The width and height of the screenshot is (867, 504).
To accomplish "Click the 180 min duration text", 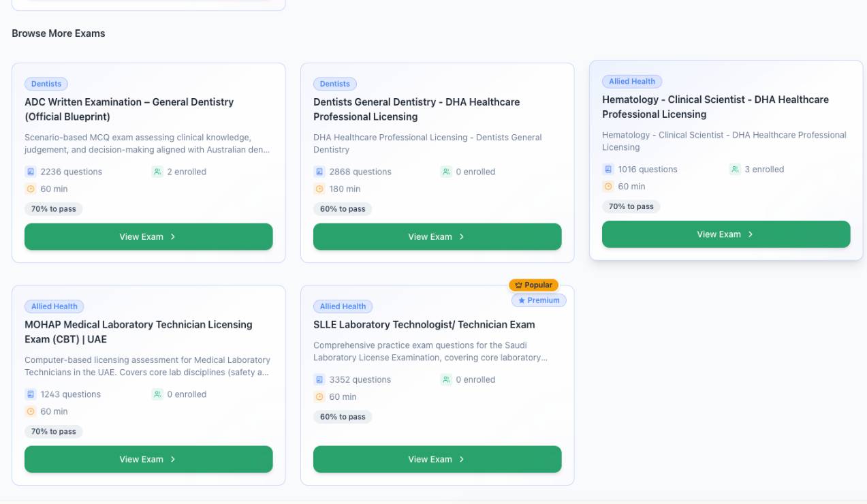I will coord(345,189).
